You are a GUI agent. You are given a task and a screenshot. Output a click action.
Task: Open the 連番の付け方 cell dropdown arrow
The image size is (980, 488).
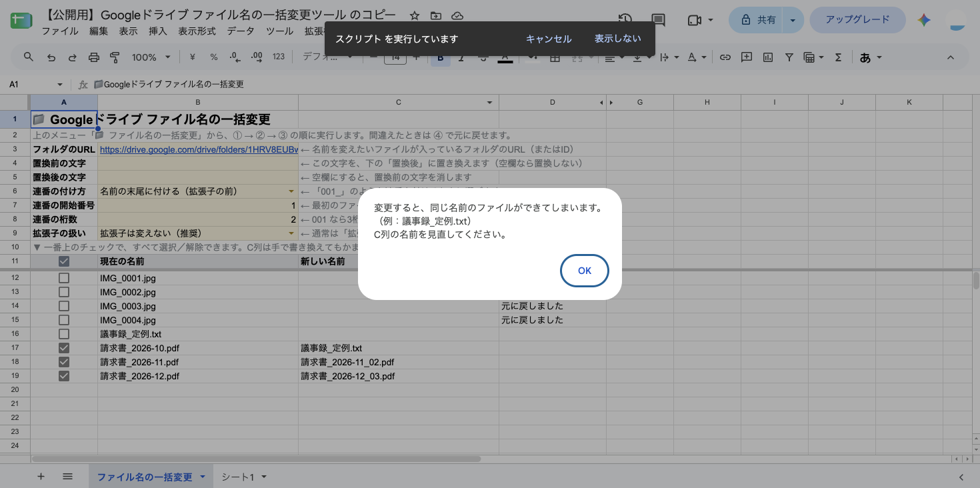coord(291,191)
